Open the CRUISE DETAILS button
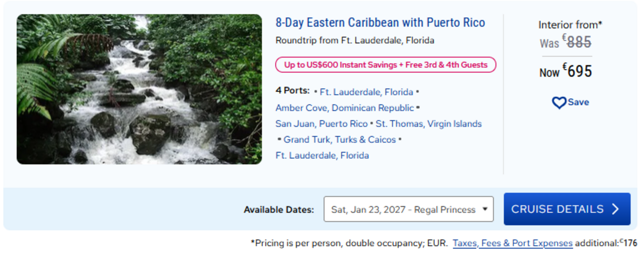This screenshot has height=267, width=644. point(567,209)
